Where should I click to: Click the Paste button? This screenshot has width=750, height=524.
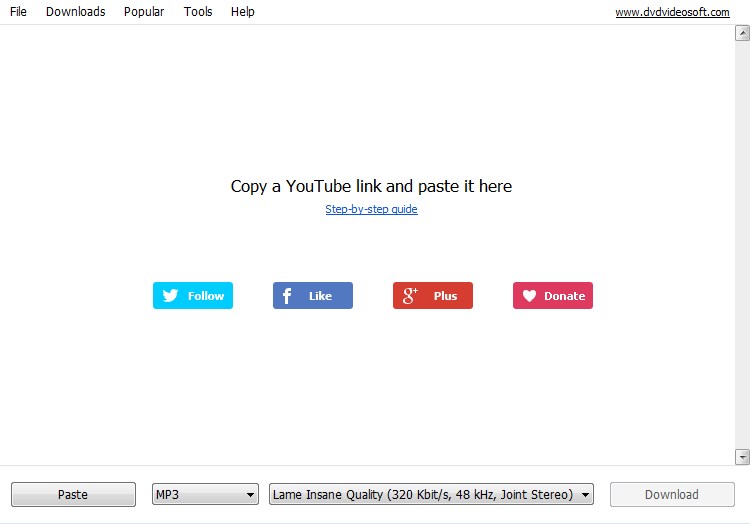pos(73,494)
